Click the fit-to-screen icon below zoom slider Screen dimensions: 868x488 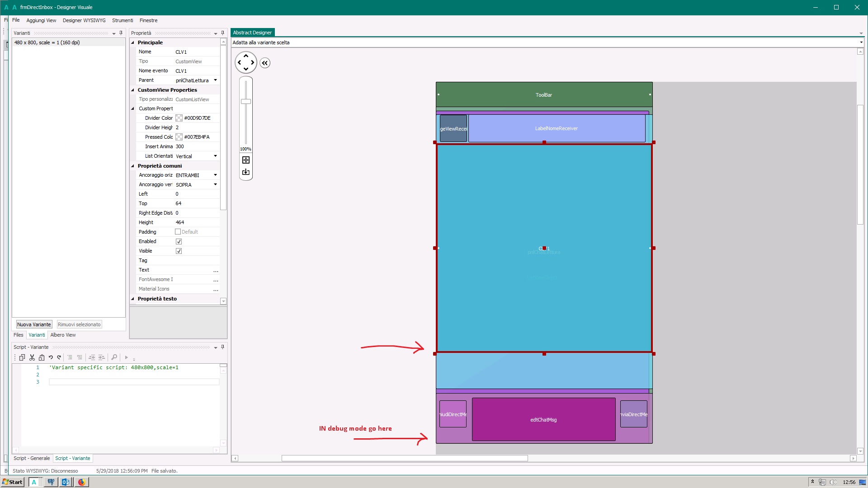point(246,160)
